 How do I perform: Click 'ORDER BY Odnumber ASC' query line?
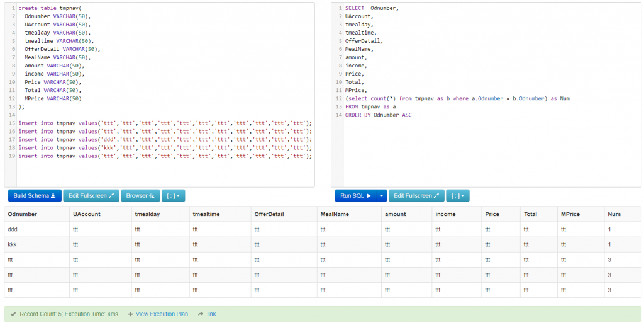(x=378, y=115)
